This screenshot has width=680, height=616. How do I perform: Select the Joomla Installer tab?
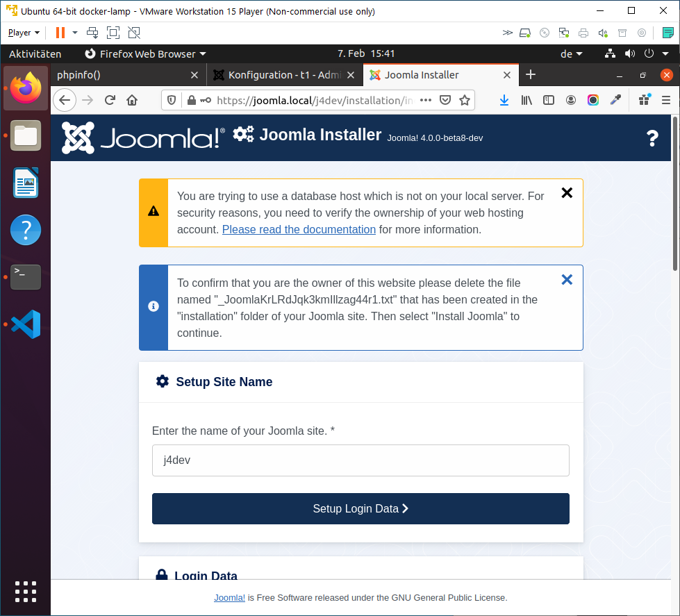tap(432, 75)
